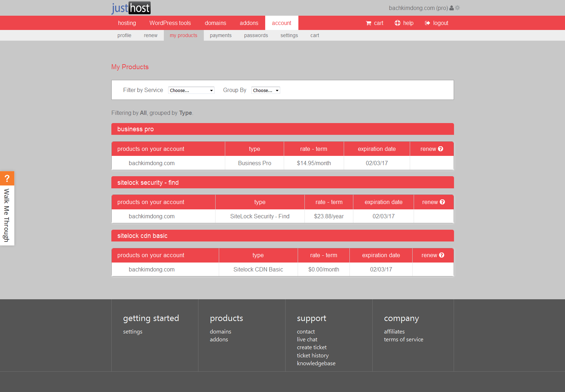
Task: Click the $0.00/month rate cell
Action: tap(324, 269)
